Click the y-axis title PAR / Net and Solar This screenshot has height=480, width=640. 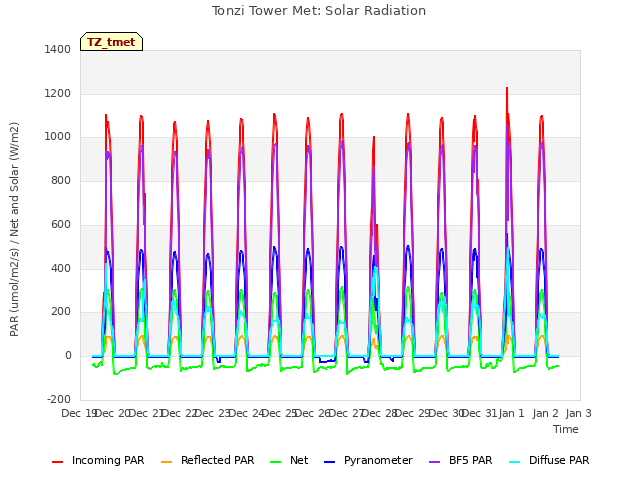14,229
